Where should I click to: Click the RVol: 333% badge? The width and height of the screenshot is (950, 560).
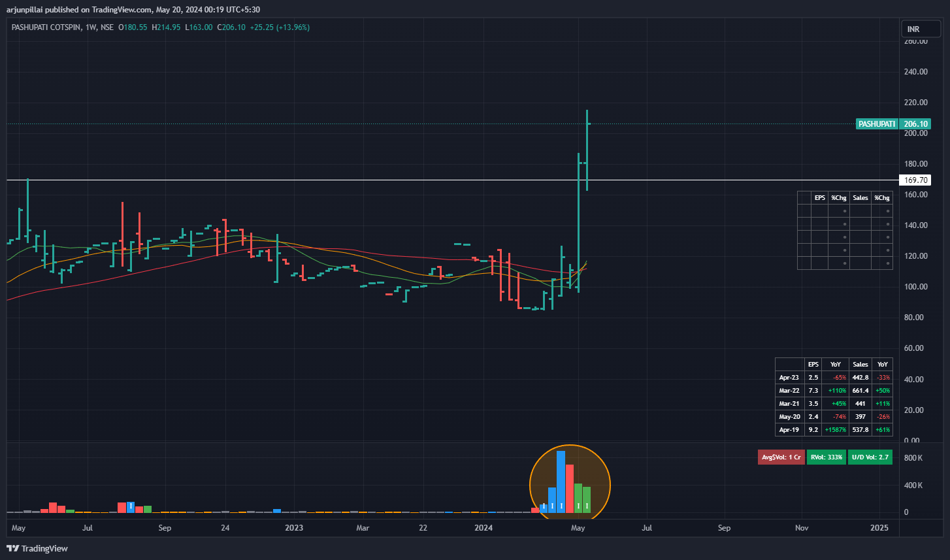(827, 457)
